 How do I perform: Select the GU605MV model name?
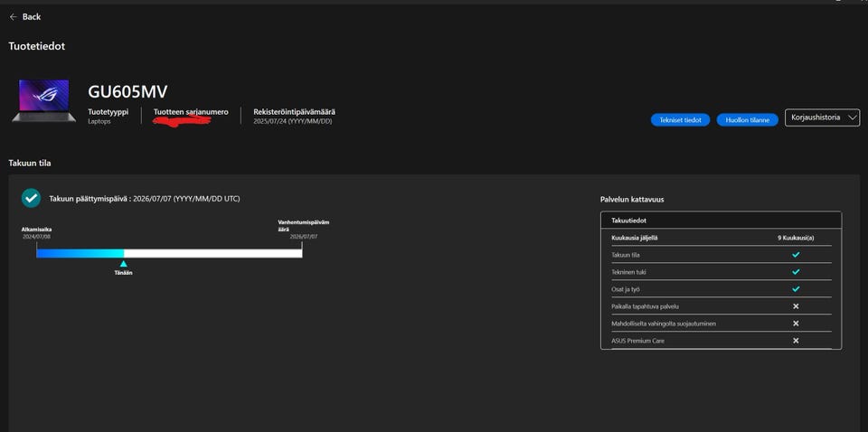pyautogui.click(x=127, y=92)
